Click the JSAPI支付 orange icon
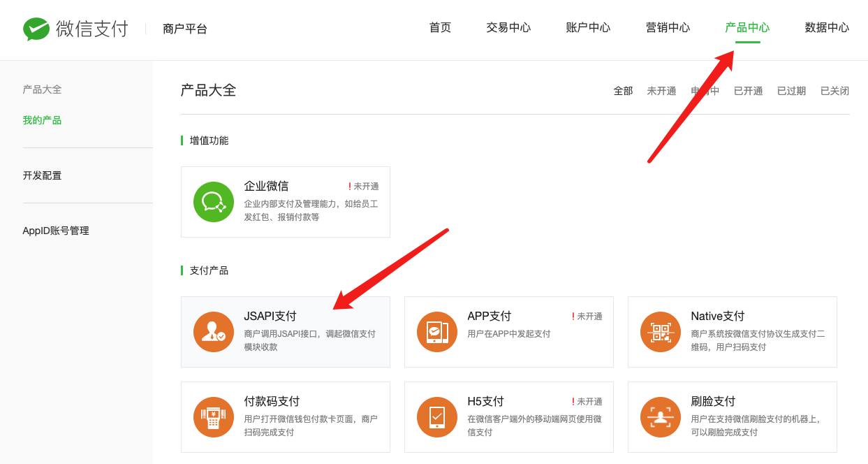The image size is (868, 464). click(214, 332)
